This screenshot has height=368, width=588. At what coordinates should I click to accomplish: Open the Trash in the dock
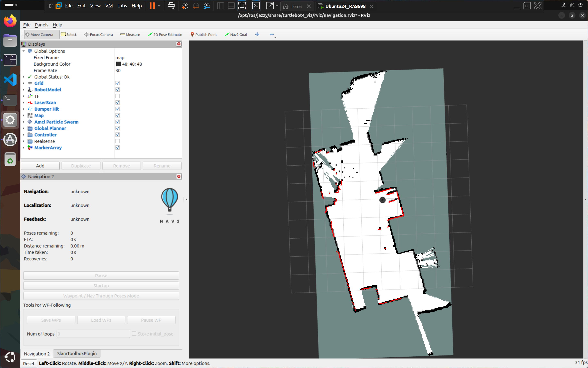pyautogui.click(x=10, y=159)
